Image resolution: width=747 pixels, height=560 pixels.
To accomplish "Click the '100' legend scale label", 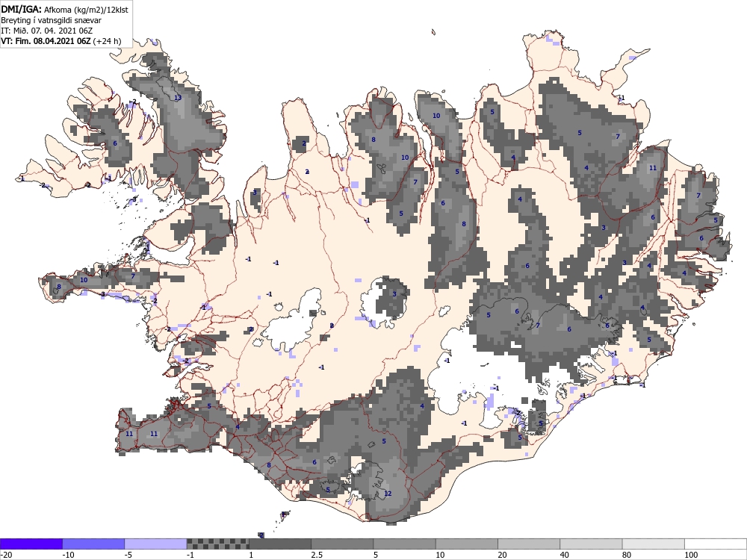I will (x=691, y=555).
